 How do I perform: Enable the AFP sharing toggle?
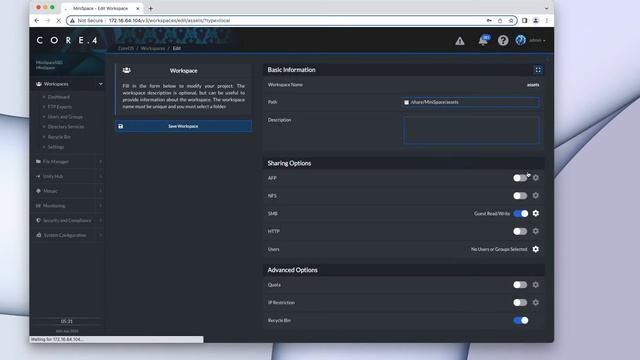click(x=520, y=178)
